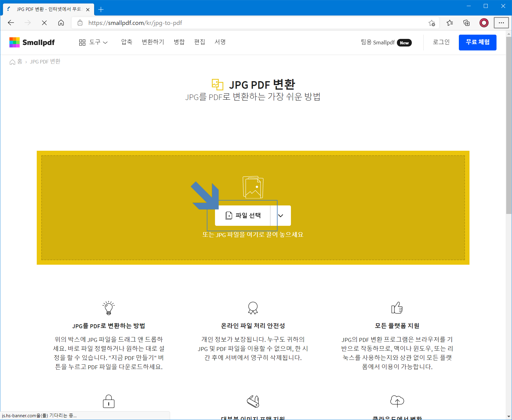Open the 압축 menu item
Viewport: 512px width, 420px height.
pos(127,42)
